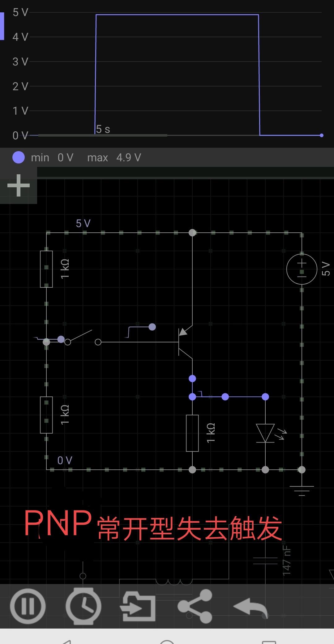The image size is (334, 644).
Task: Tap the 5 s time marker on scope
Action: click(103, 129)
